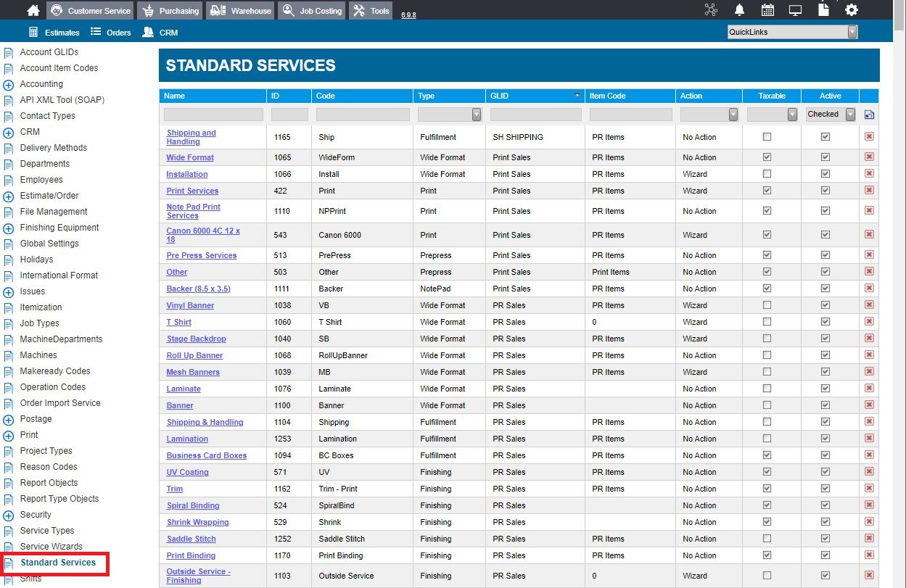
Task: Open the Purchasing menu
Action: pos(170,10)
